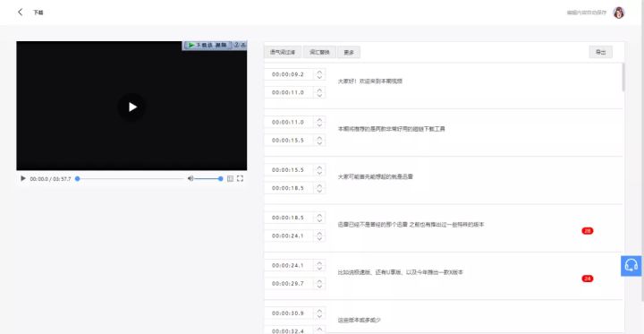Decrease the 00:00:30.9 start time
This screenshot has width=644, height=334.
[x=319, y=316]
